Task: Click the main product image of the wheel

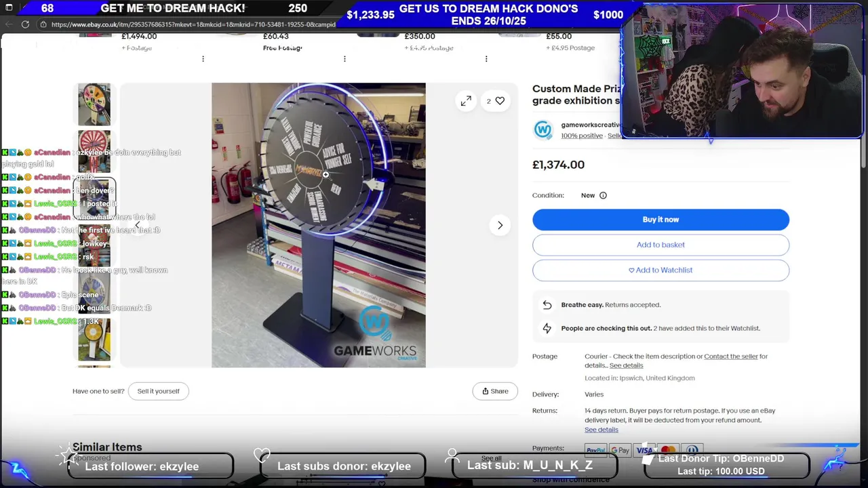Action: (319, 225)
